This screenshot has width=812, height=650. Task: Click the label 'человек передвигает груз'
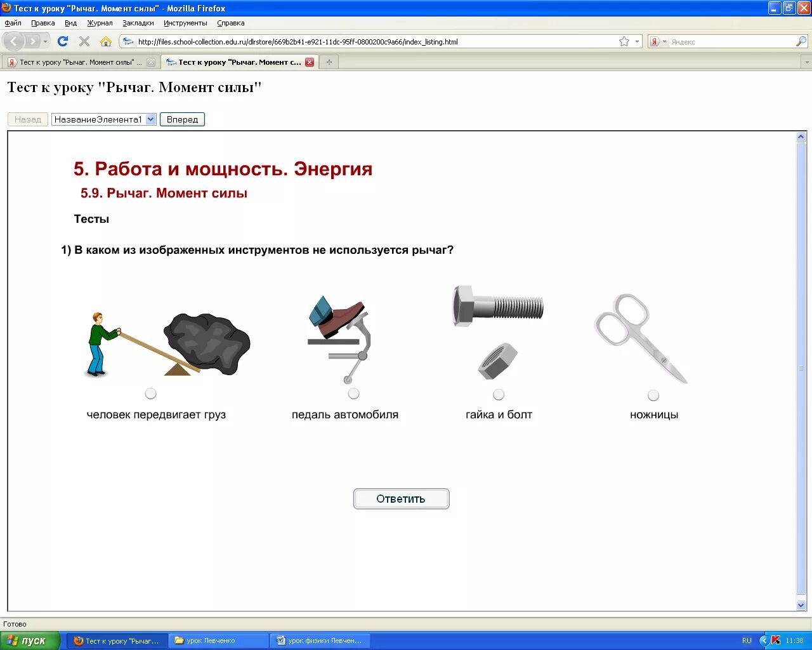point(156,415)
